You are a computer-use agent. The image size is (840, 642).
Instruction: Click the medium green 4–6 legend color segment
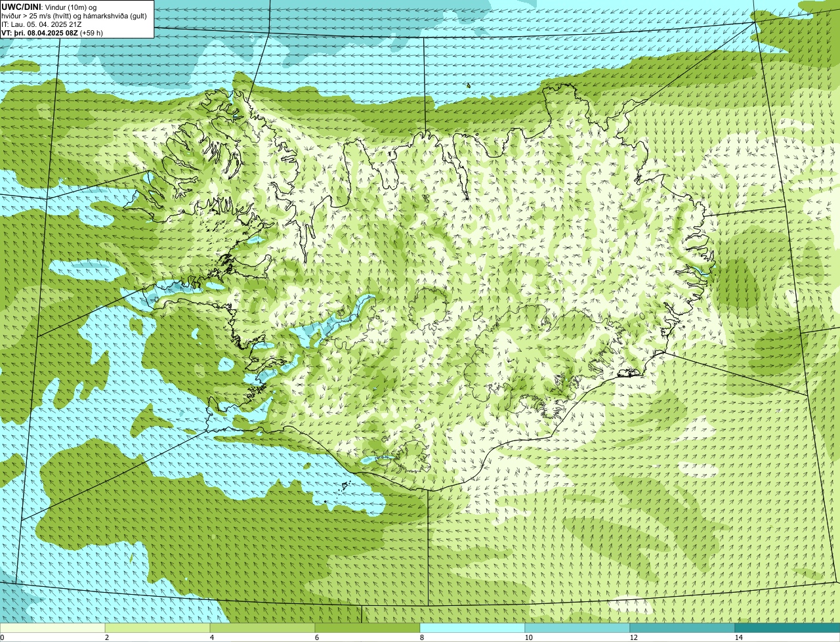262,628
